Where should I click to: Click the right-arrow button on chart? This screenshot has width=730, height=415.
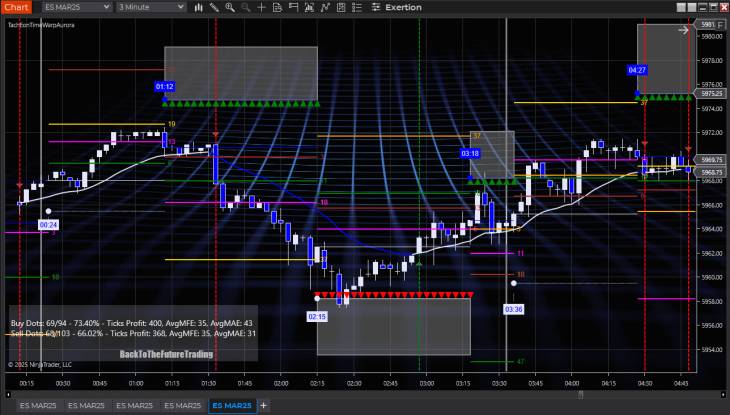[683, 30]
